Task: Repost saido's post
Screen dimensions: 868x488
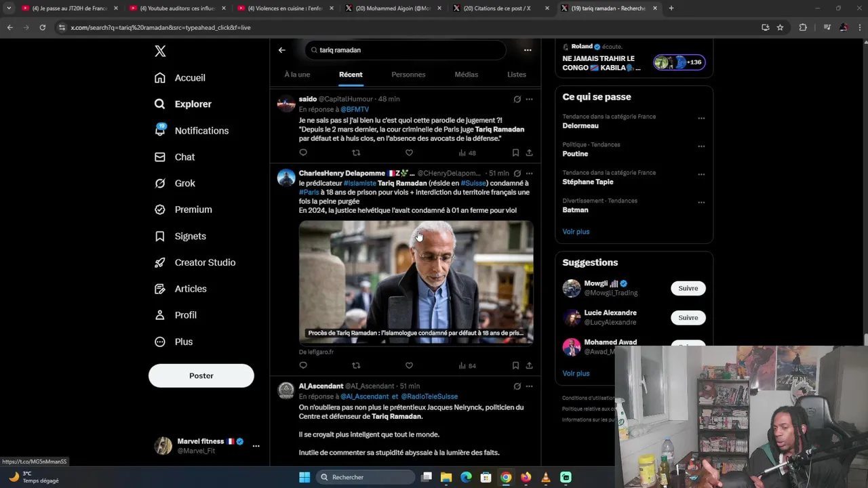Action: pyautogui.click(x=356, y=153)
